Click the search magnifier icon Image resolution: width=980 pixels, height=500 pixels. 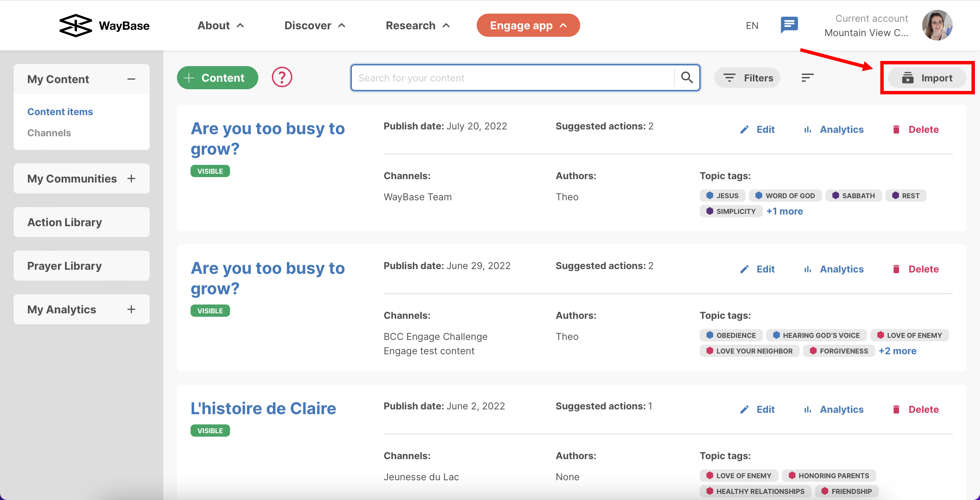pyautogui.click(x=687, y=78)
